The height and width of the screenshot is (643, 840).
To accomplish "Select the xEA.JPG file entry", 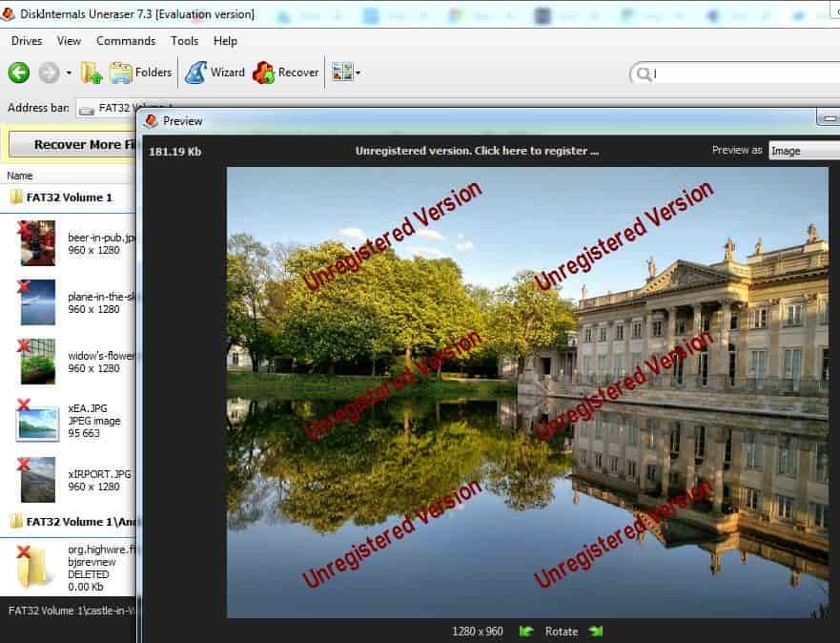I will [x=38, y=420].
